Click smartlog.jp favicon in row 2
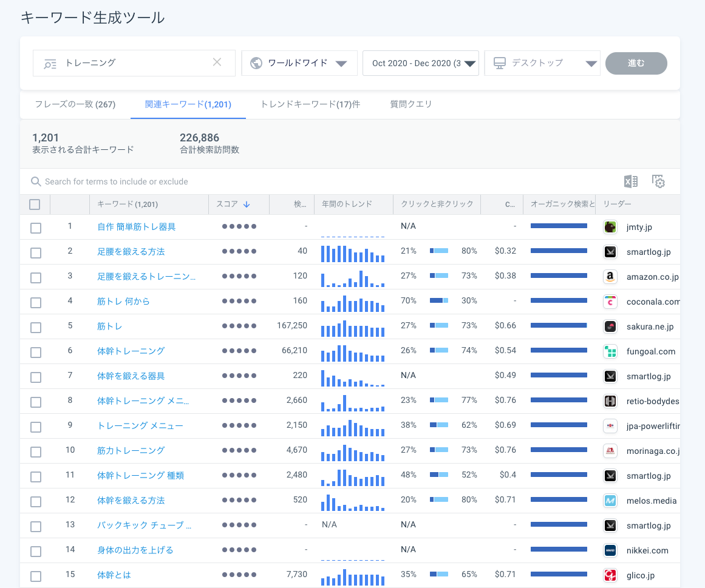This screenshot has height=588, width=705. tap(610, 252)
